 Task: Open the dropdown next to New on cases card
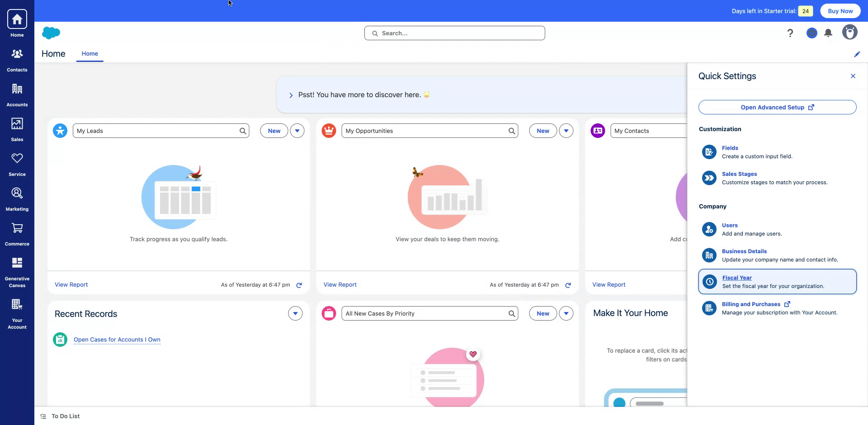pos(566,313)
